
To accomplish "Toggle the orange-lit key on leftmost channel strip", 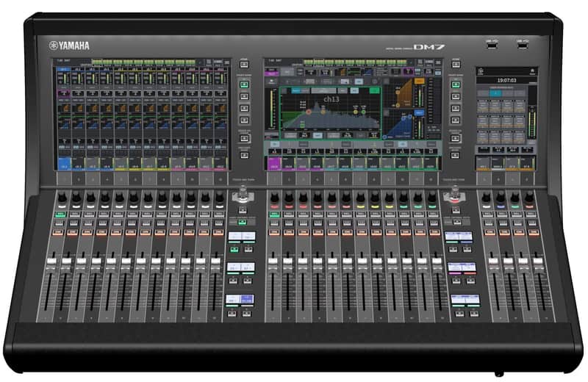I will tap(57, 232).
